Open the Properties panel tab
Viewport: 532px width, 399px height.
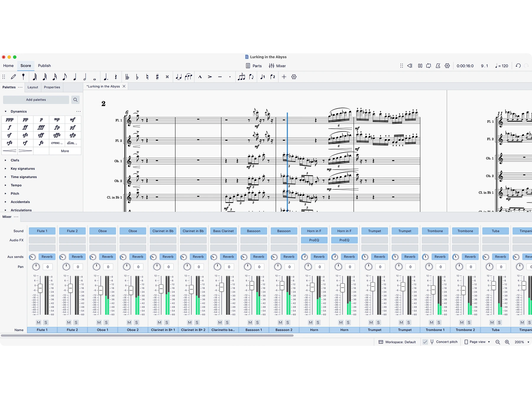click(52, 87)
